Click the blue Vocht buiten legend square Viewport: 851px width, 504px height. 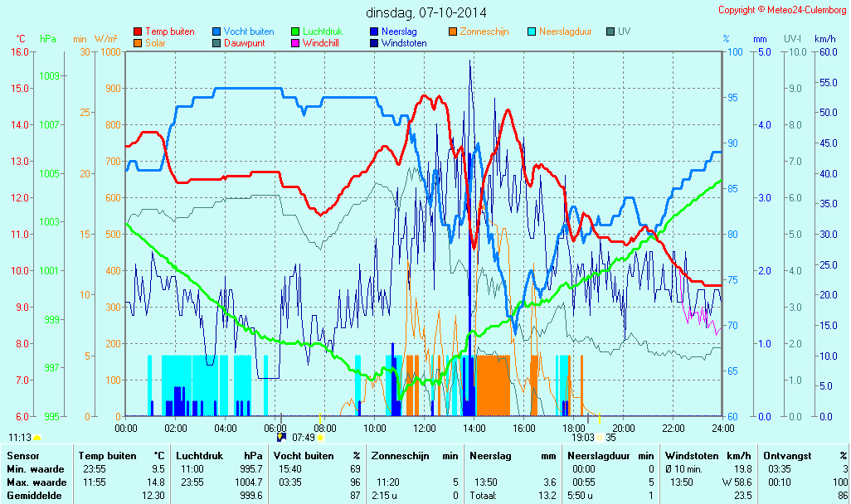pos(216,31)
